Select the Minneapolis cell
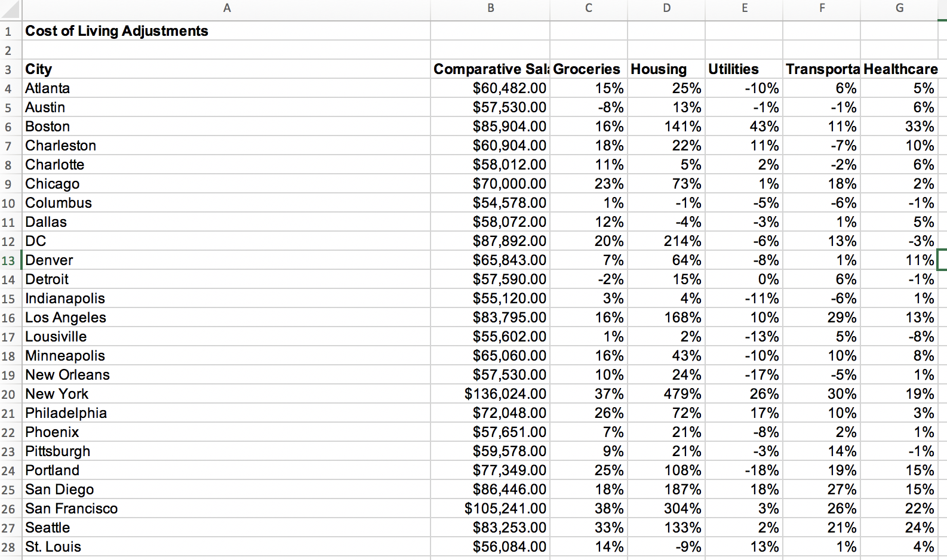The width and height of the screenshot is (947, 560). click(226, 356)
